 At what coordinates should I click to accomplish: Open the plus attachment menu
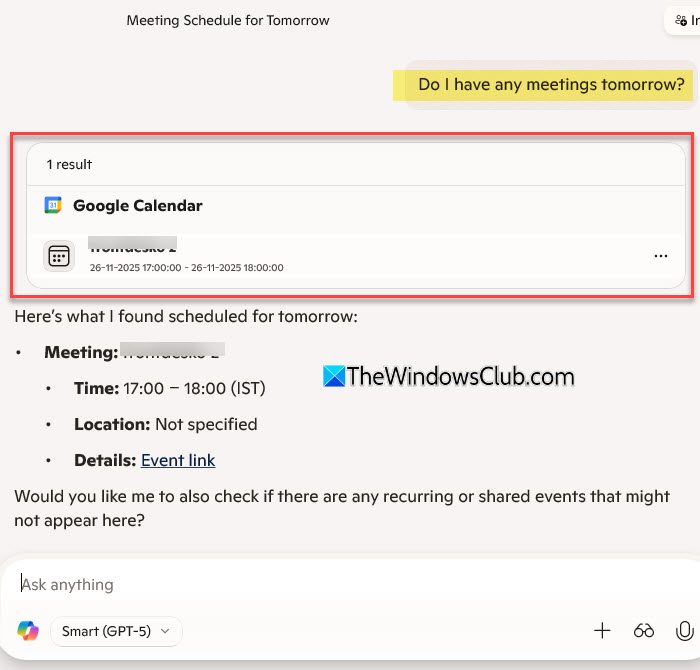coord(602,631)
